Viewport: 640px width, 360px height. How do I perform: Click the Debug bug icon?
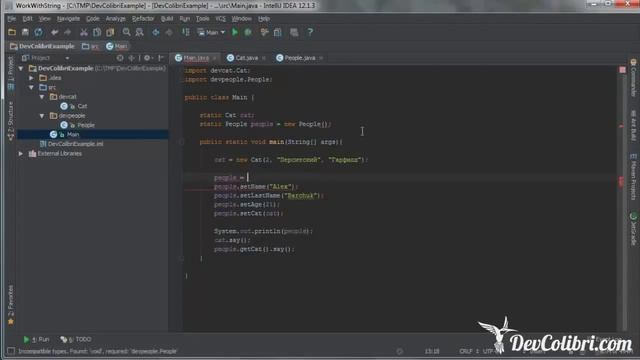[248, 32]
